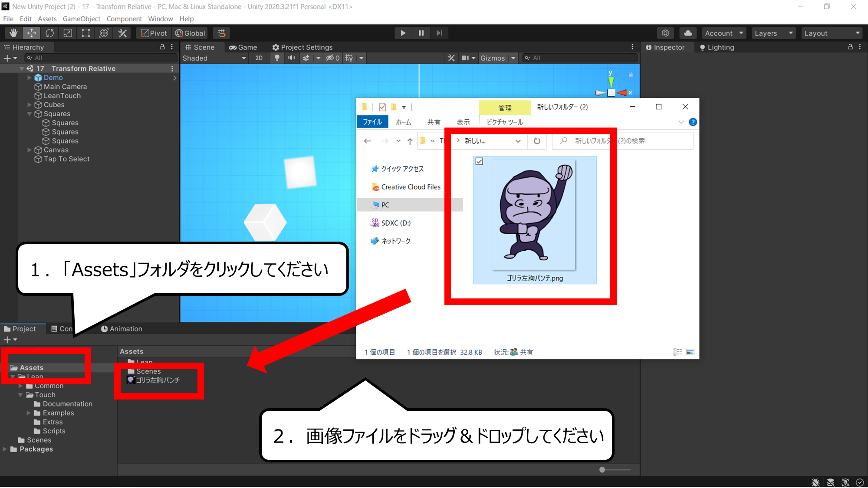The height and width of the screenshot is (488, 868).
Task: Open クイック アクセス in Explorer sidebar
Action: pos(402,169)
